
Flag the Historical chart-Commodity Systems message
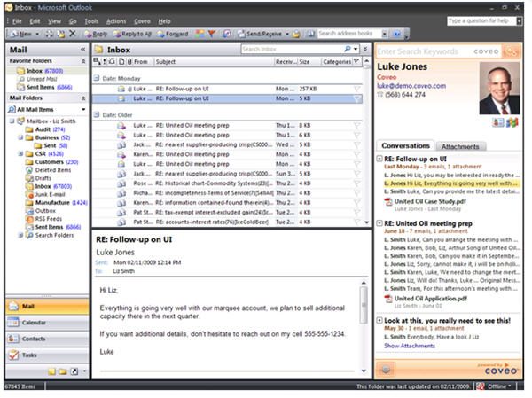tap(356, 183)
